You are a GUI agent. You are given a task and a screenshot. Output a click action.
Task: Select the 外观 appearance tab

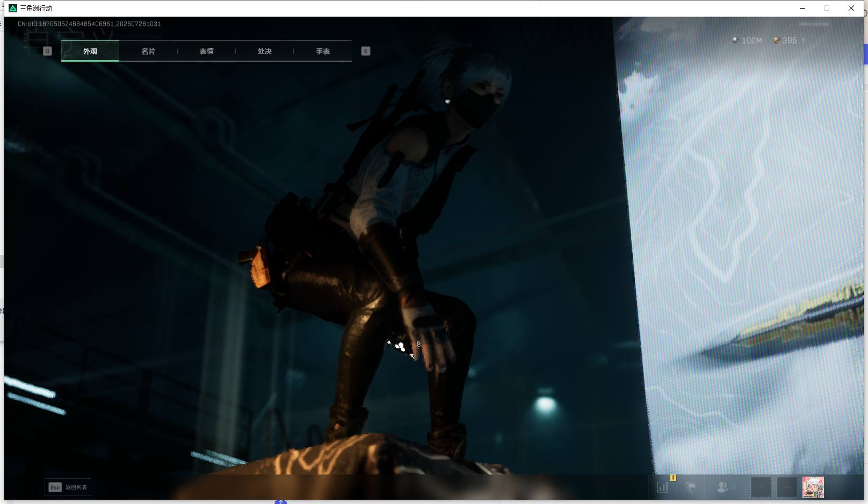[90, 51]
